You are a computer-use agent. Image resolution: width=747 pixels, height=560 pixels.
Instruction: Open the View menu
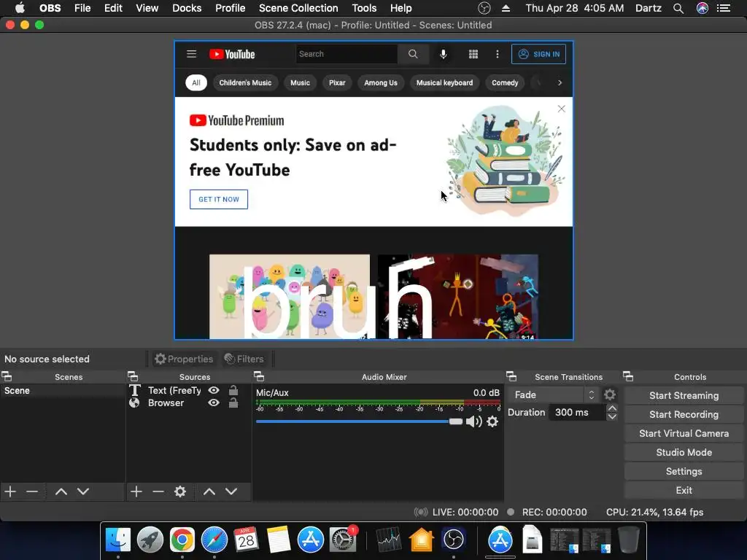[147, 8]
